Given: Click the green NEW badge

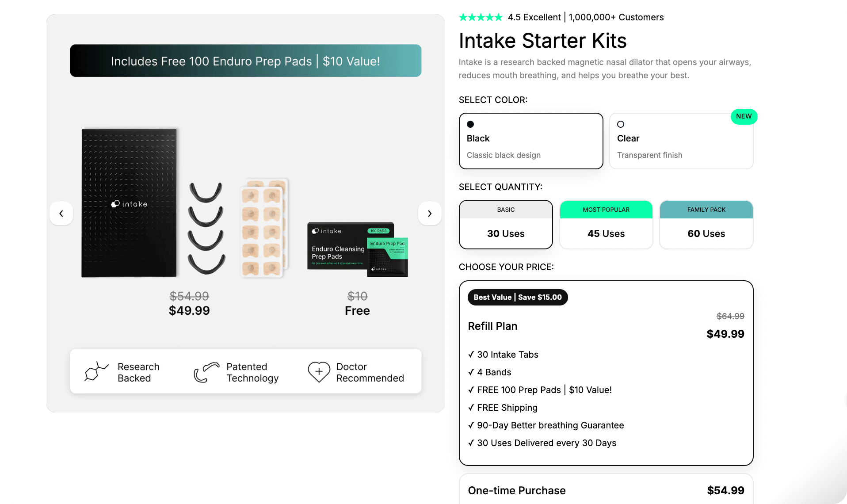Looking at the screenshot, I should (744, 116).
